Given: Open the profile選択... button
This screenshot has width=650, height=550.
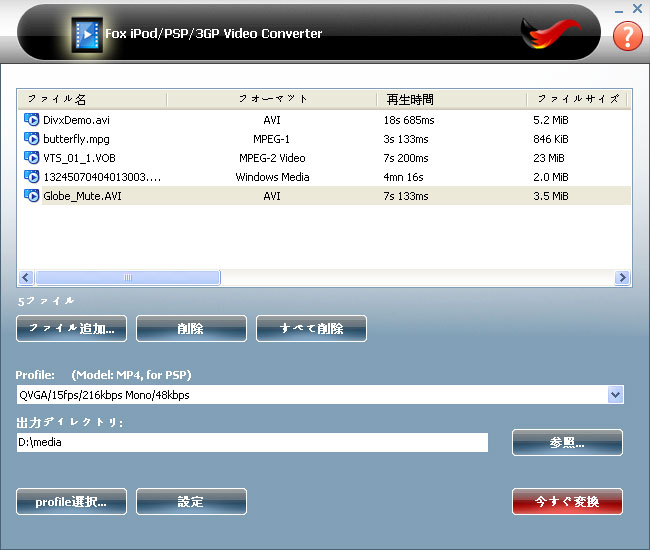Looking at the screenshot, I should (x=72, y=502).
